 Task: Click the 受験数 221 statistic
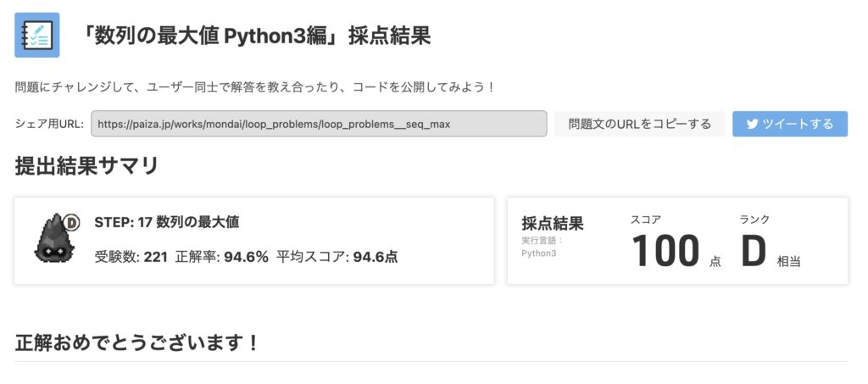[x=131, y=257]
